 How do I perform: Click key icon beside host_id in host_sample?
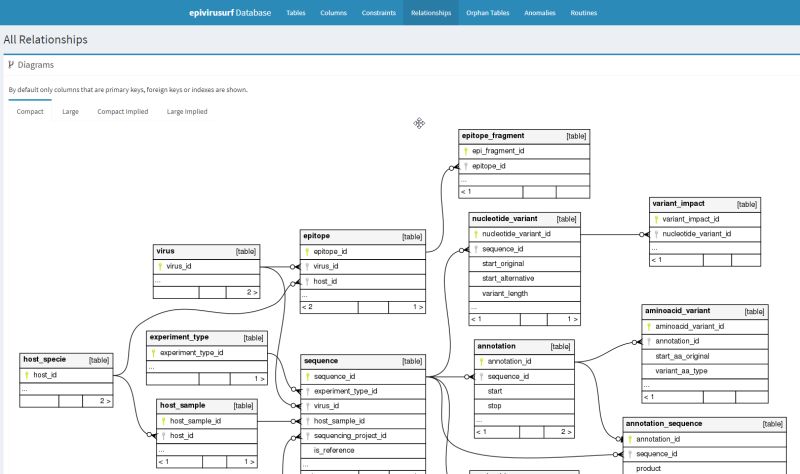[x=164, y=436]
